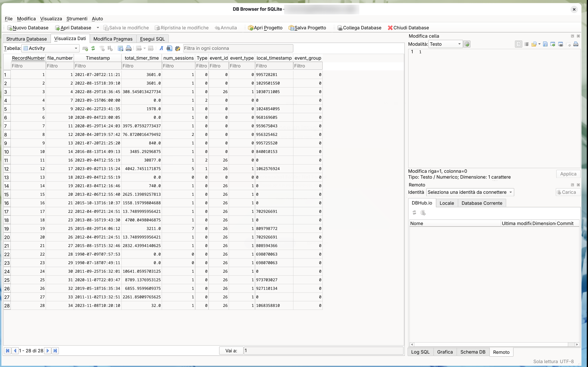The width and height of the screenshot is (588, 367).
Task: Toggle auto-format gear button beside Modalità
Action: [467, 44]
